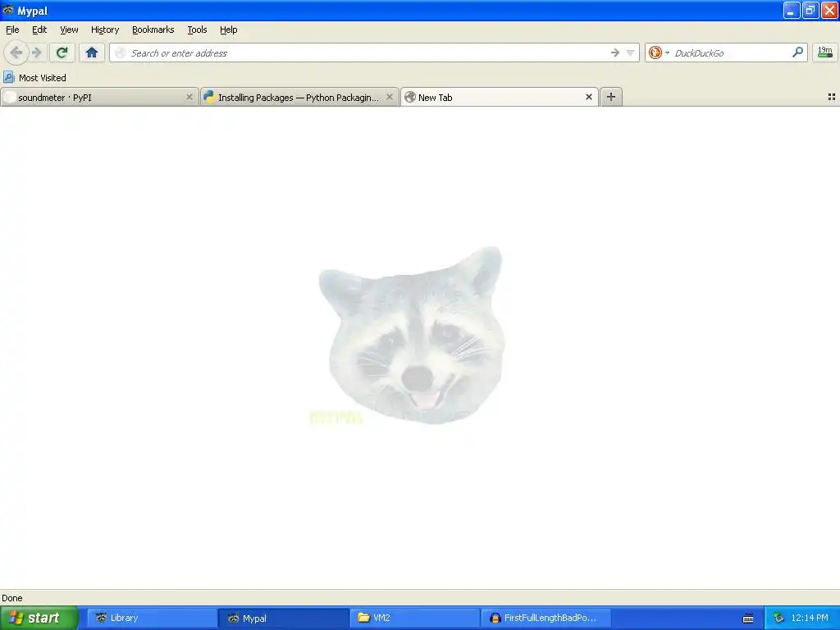Open the Home page button

tap(92, 52)
